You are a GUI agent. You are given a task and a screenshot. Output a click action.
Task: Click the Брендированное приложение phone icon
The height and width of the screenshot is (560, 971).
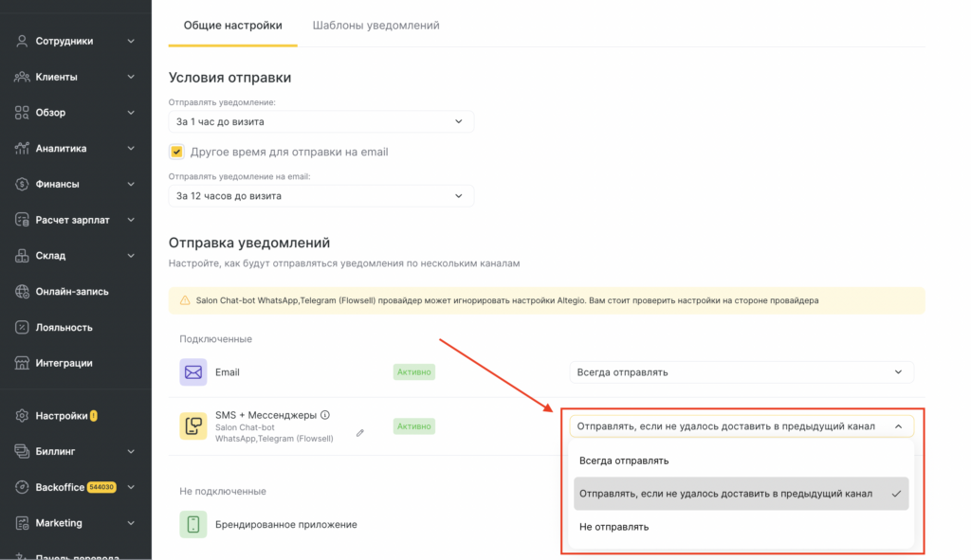[193, 524]
